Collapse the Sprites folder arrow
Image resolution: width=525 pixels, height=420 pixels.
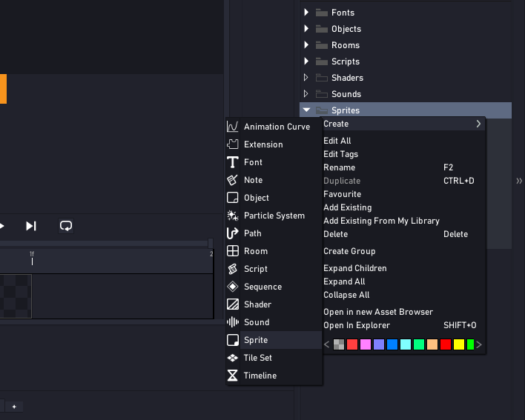(306, 110)
